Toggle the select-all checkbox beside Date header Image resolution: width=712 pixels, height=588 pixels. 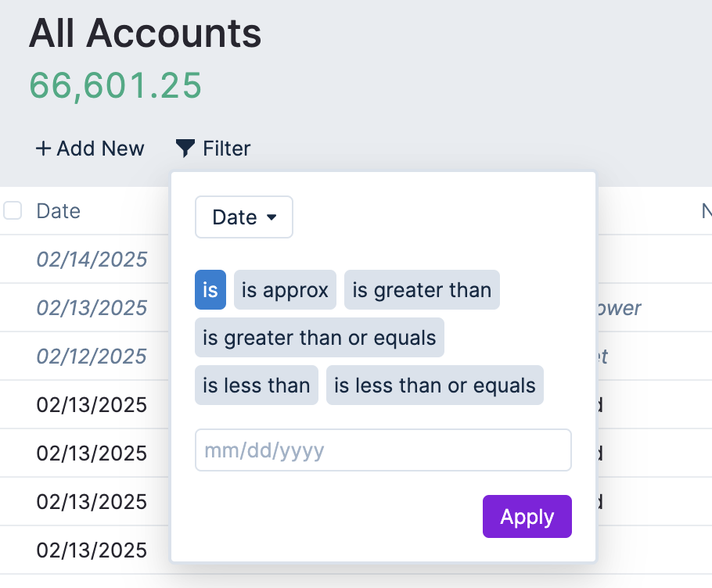point(13,210)
